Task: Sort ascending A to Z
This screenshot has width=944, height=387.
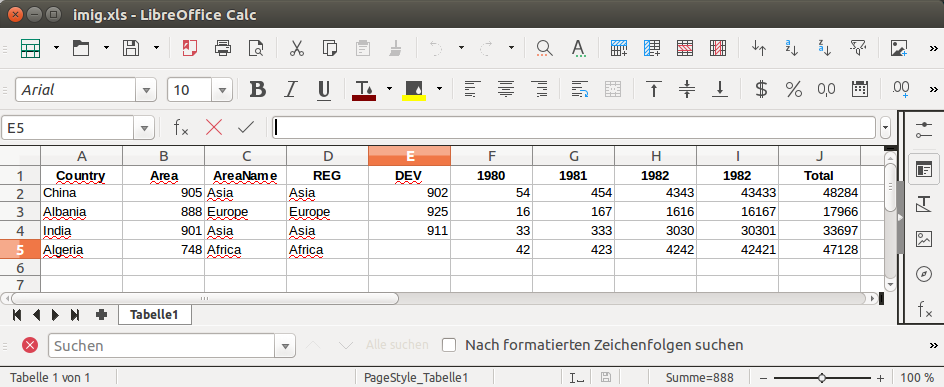Action: [792, 48]
